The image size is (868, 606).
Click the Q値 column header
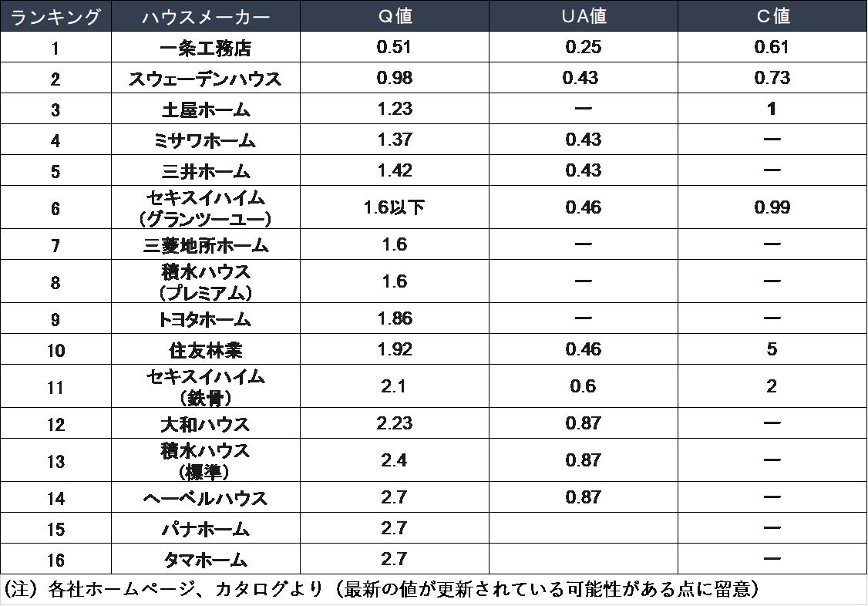click(x=395, y=16)
